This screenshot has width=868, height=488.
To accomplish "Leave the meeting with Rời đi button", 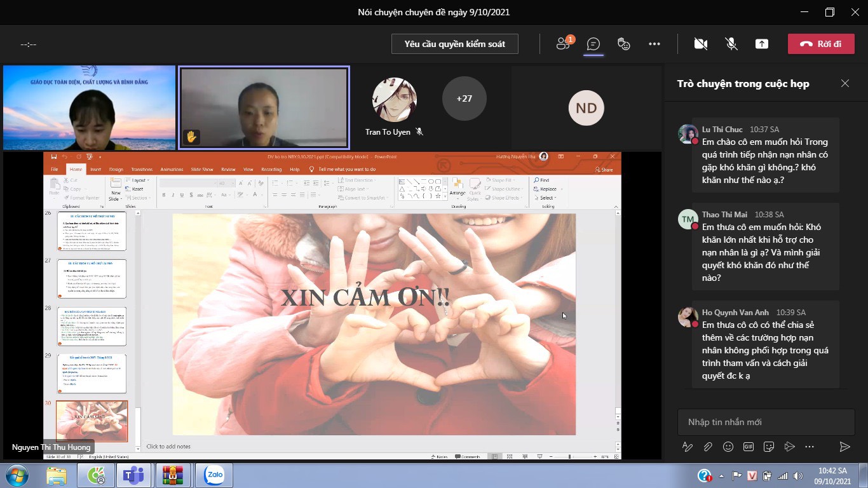I will click(821, 44).
